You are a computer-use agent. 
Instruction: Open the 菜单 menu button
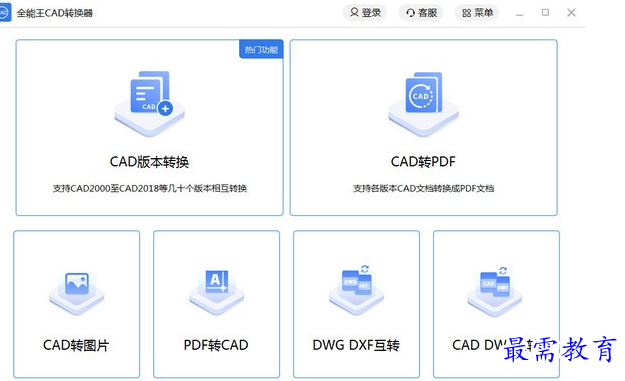[477, 13]
